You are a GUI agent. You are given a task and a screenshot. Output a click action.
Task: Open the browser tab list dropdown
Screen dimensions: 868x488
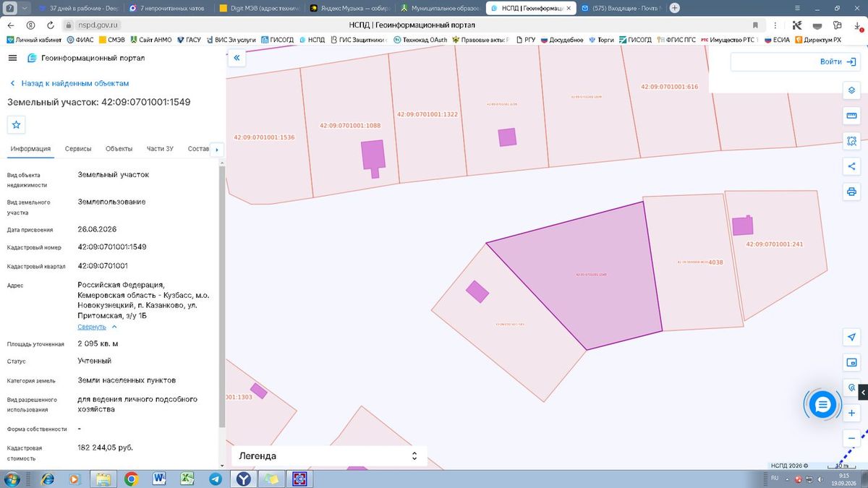pos(25,8)
